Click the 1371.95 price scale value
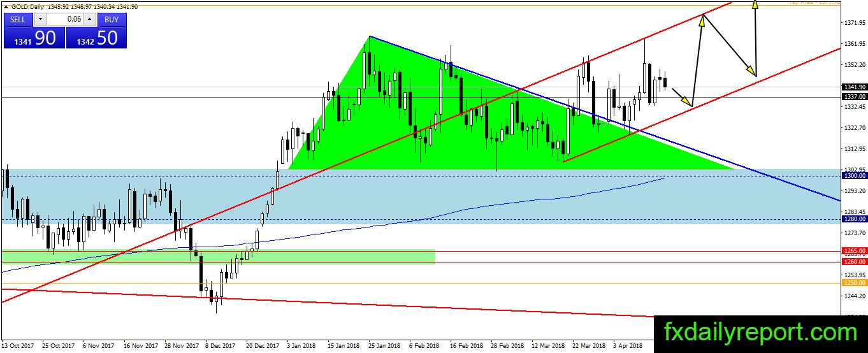 click(854, 23)
